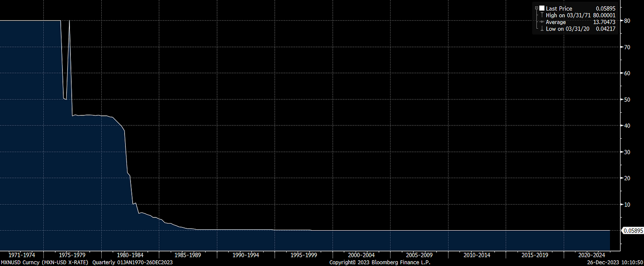
Task: Toggle visibility of the Last Price series
Action: click(x=541, y=8)
